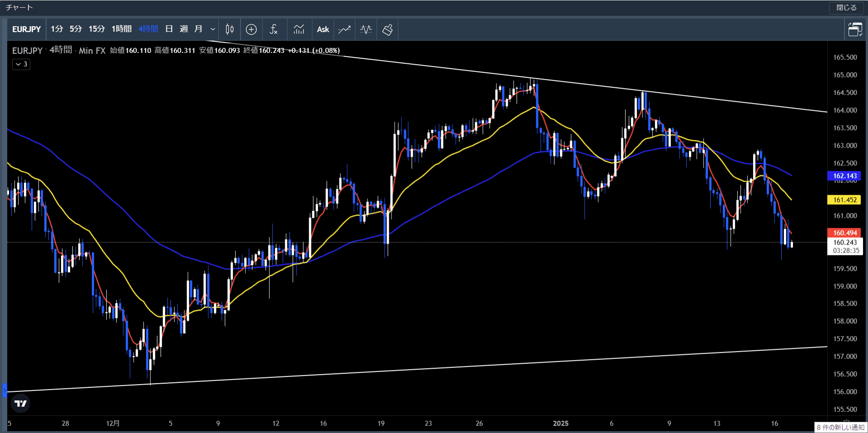Screen dimensions: 868x433
Task: Click the yellow 161.452 moving average label
Action: pyautogui.click(x=844, y=200)
